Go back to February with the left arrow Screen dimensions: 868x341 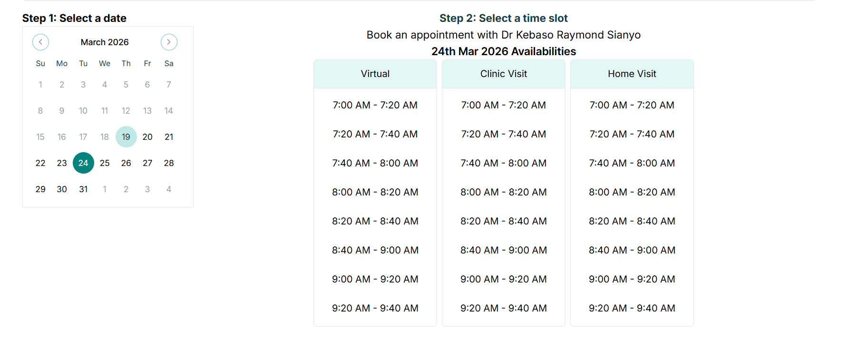(x=40, y=42)
